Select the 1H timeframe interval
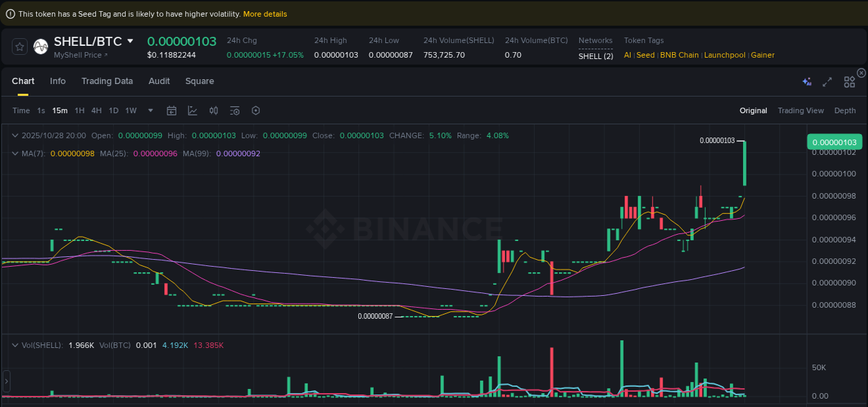868x407 pixels. coord(79,110)
